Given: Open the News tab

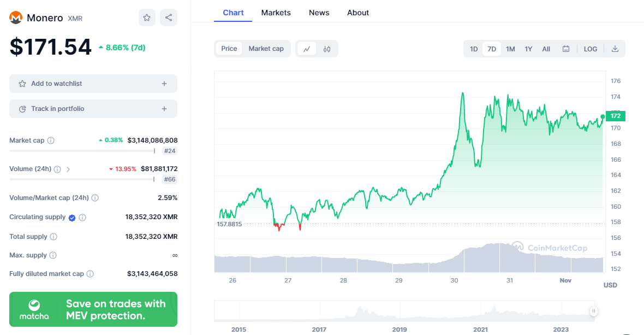Looking at the screenshot, I should click(x=319, y=13).
